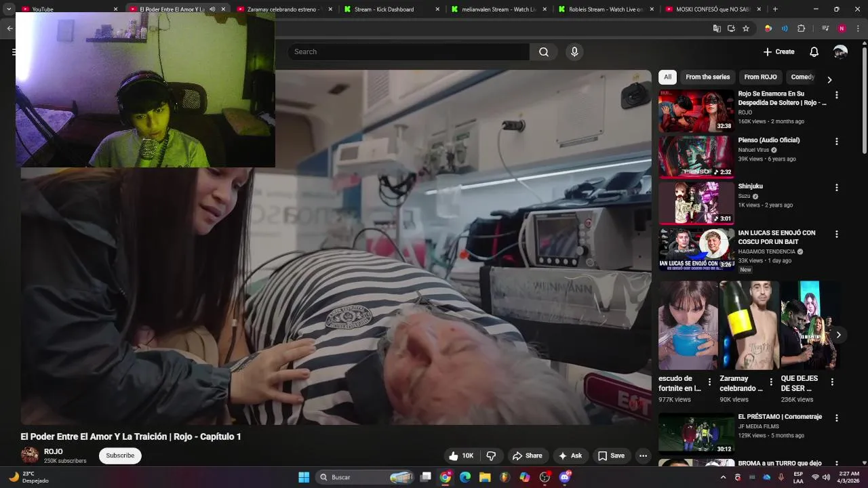Start voice search with the microphone icon
The image size is (868, 488).
pyautogui.click(x=574, y=52)
